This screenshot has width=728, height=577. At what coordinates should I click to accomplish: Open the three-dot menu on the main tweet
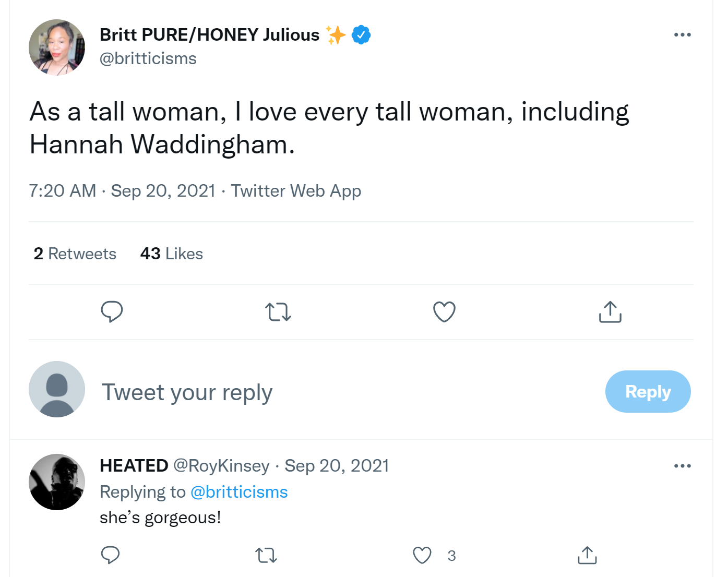[683, 35]
